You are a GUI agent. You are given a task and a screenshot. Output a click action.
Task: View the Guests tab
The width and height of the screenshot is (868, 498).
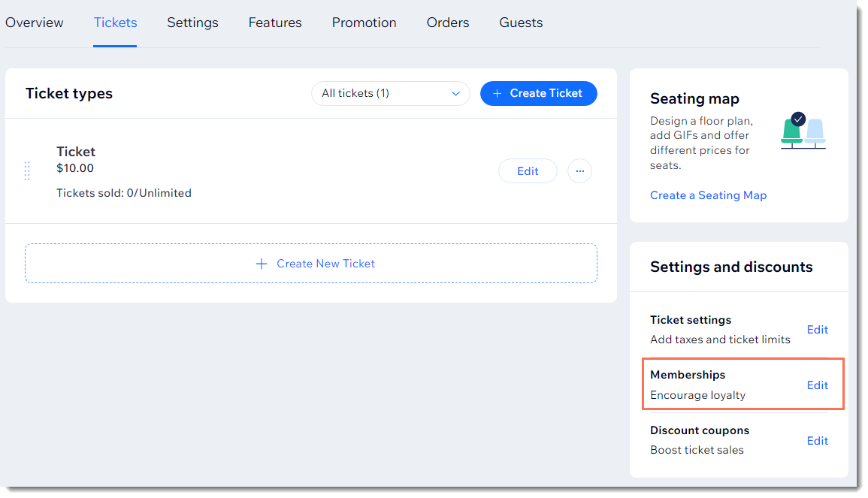pyautogui.click(x=521, y=23)
